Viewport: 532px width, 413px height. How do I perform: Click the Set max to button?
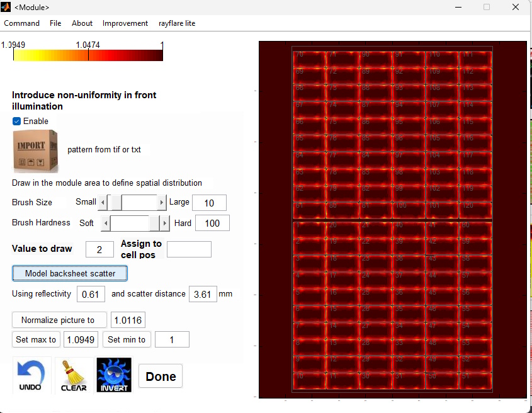coord(36,339)
